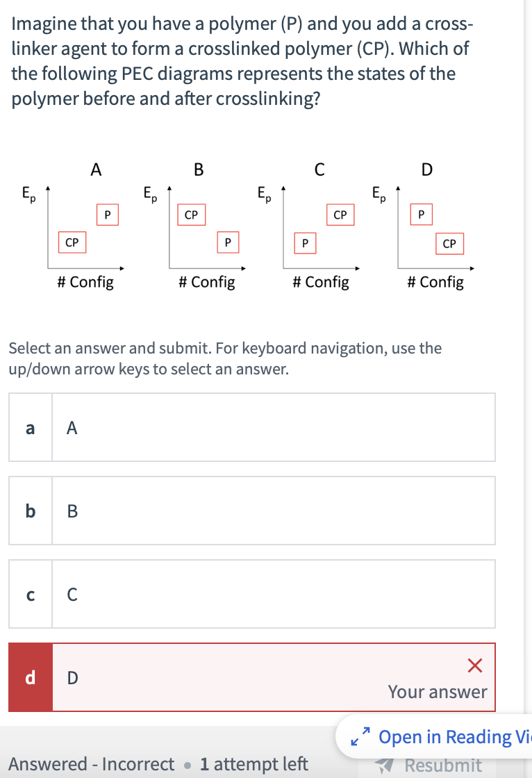This screenshot has height=778, width=532.
Task: Click the P box in diagram D
Action: pyautogui.click(x=421, y=214)
